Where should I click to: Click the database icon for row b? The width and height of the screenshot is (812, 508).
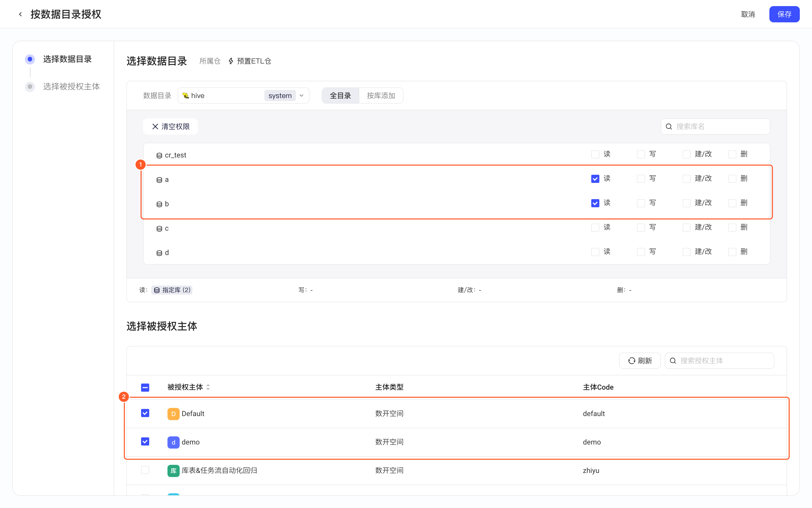tap(159, 204)
